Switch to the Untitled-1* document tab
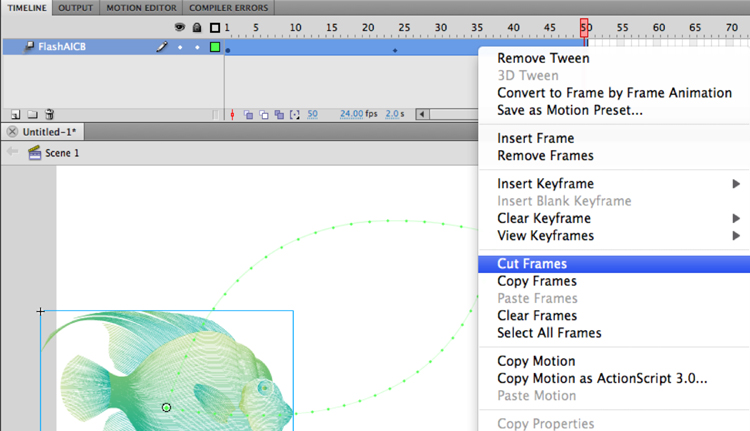Image resolution: width=750 pixels, height=431 pixels. click(49, 132)
